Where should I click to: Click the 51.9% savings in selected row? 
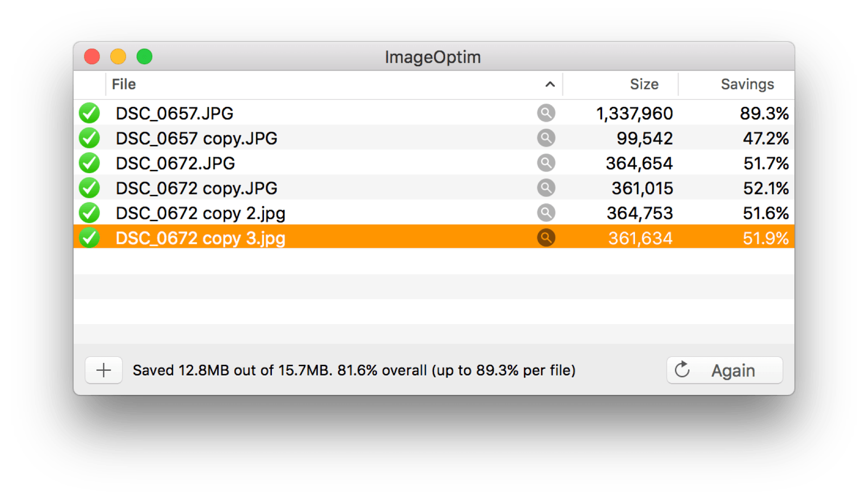pos(765,238)
